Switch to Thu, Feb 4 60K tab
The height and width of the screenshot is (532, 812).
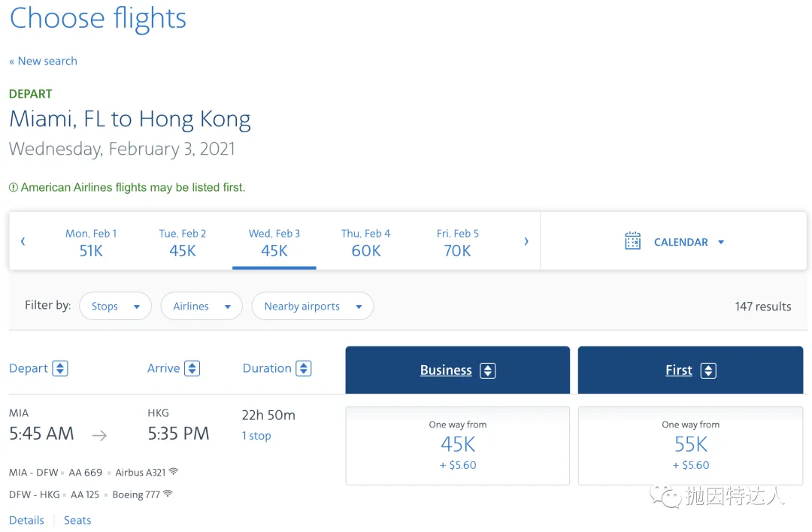tap(366, 243)
